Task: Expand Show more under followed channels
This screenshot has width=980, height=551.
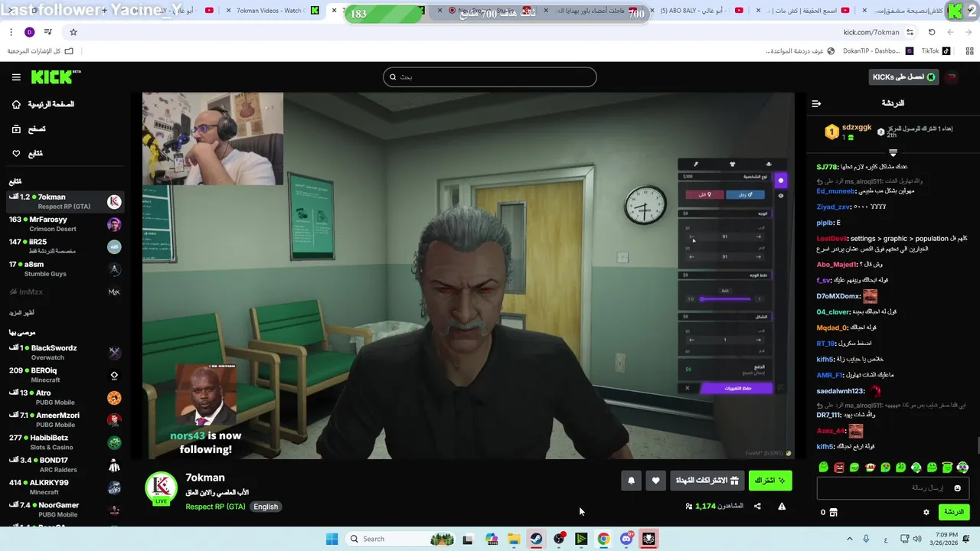Action: [x=21, y=313]
